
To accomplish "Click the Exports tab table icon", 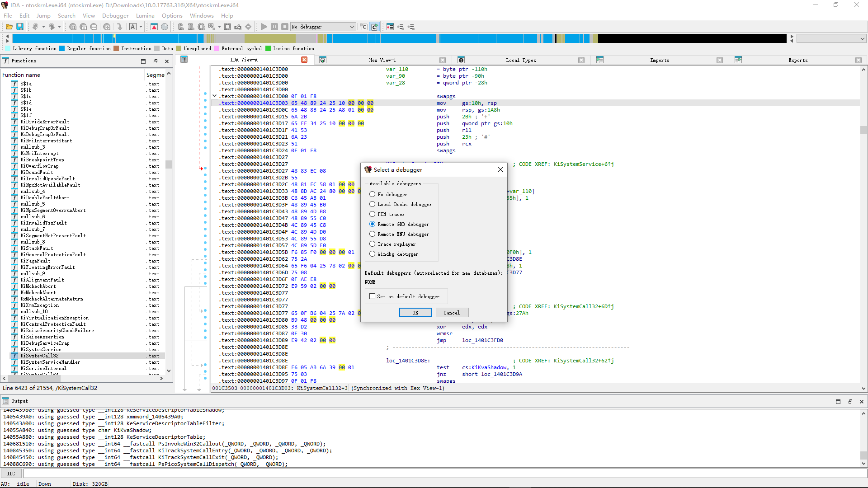I will point(738,60).
